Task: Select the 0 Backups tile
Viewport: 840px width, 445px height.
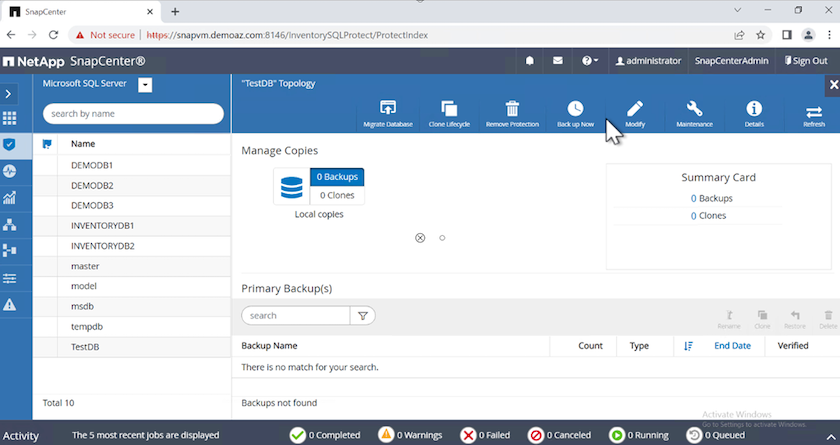Action: (x=337, y=177)
